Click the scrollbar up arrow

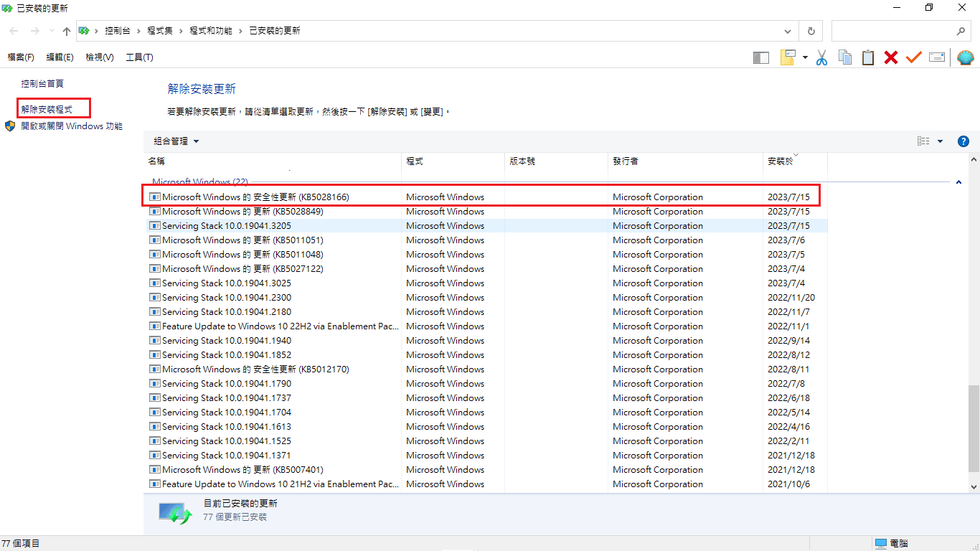pyautogui.click(x=974, y=160)
